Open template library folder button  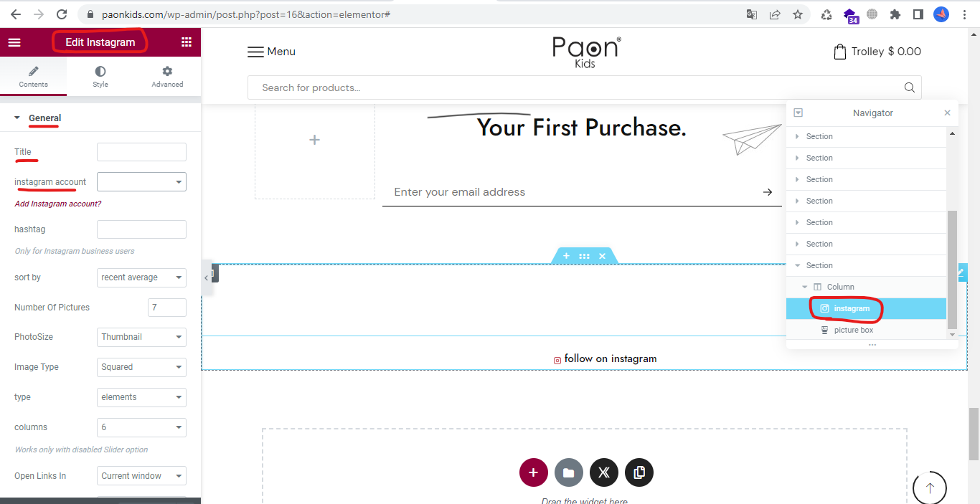pyautogui.click(x=569, y=472)
